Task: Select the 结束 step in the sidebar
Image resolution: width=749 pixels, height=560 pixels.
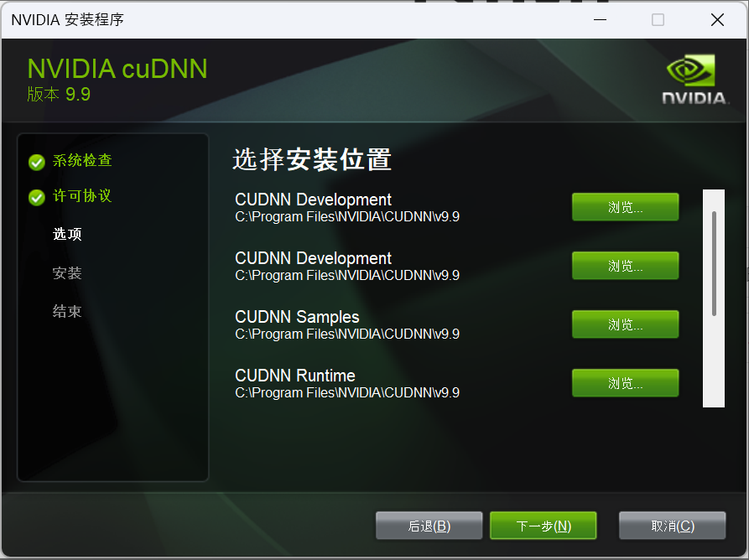Action: [67, 311]
